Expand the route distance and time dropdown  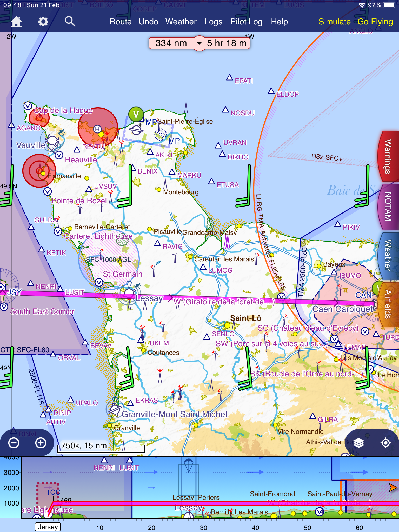click(x=199, y=43)
